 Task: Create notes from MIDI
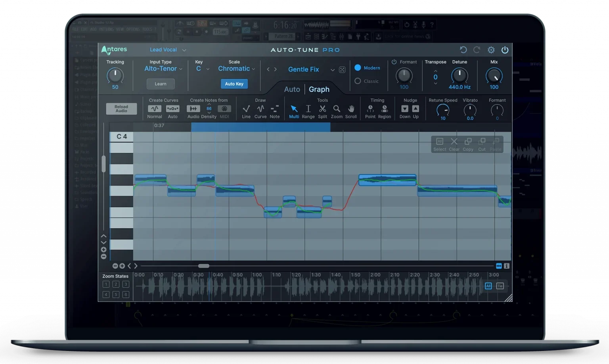point(224,109)
